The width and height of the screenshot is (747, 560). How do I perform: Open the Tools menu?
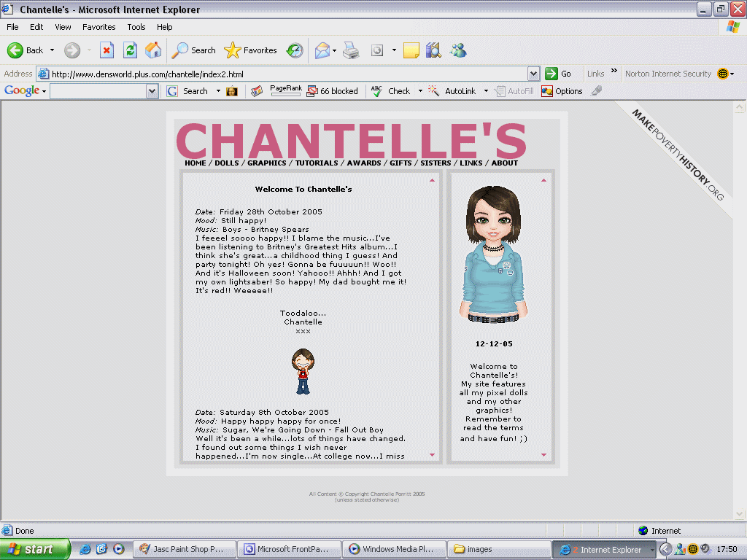coord(136,27)
